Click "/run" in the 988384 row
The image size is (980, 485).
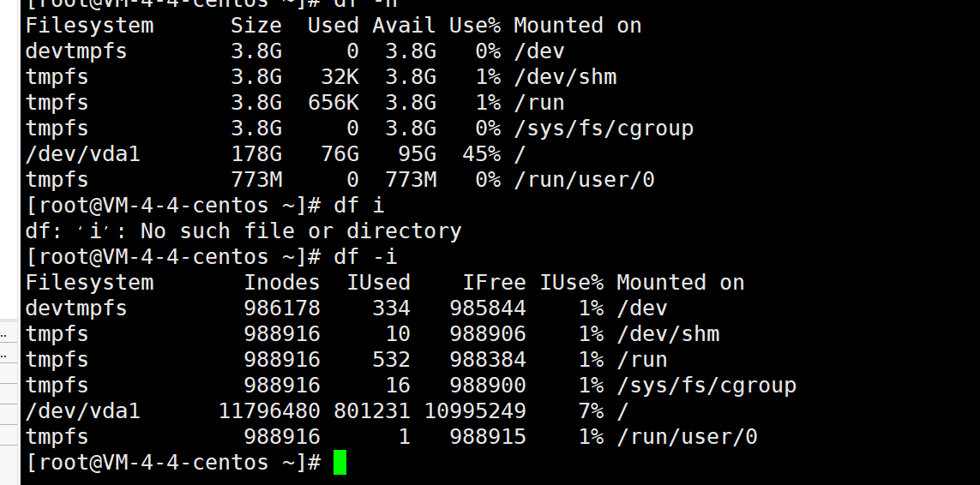tap(642, 359)
